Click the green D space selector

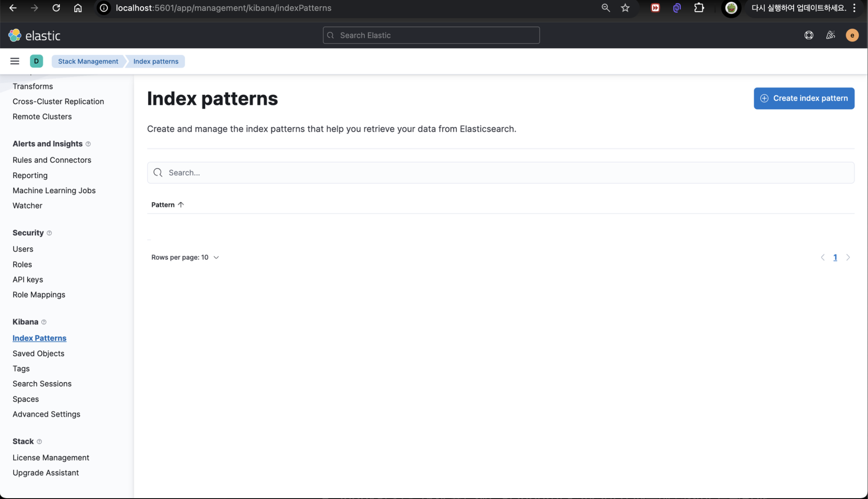pyautogui.click(x=36, y=61)
